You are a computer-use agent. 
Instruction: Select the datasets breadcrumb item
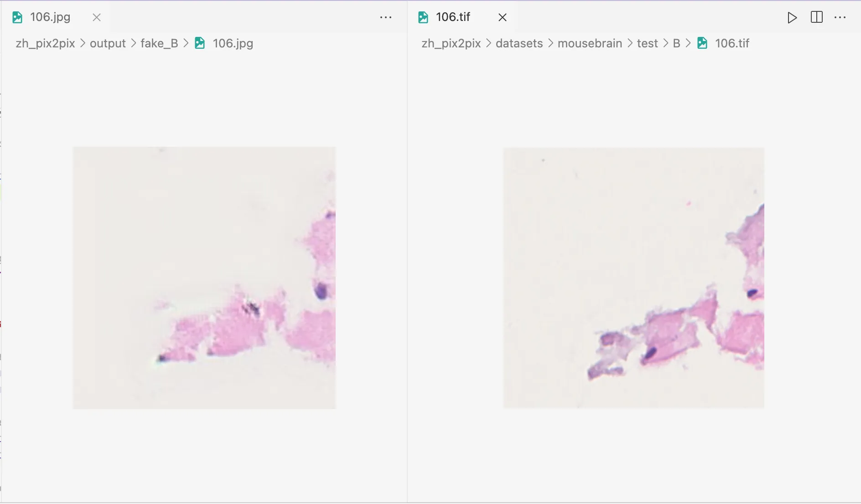(x=519, y=43)
